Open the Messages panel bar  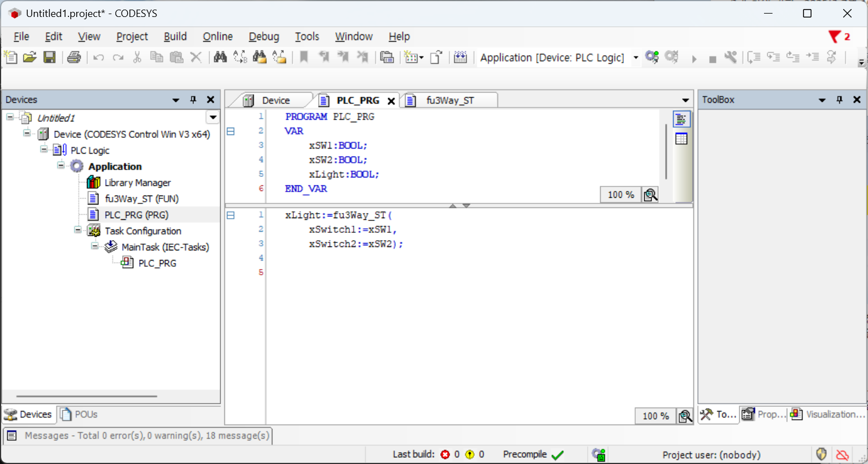(x=138, y=436)
